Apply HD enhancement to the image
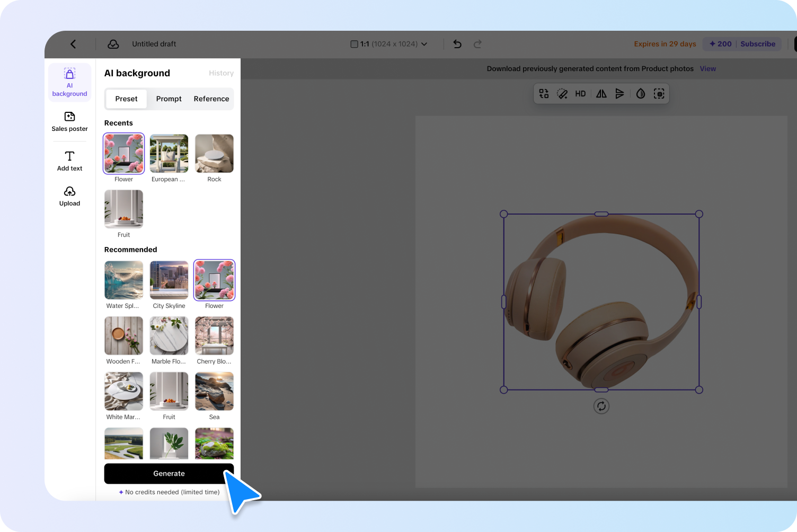This screenshot has width=797, height=532. point(580,93)
